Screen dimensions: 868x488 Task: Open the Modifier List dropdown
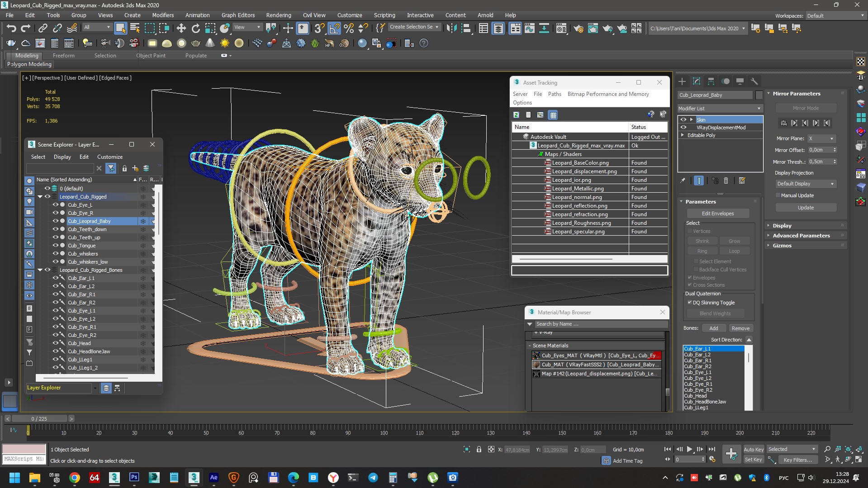(x=720, y=109)
